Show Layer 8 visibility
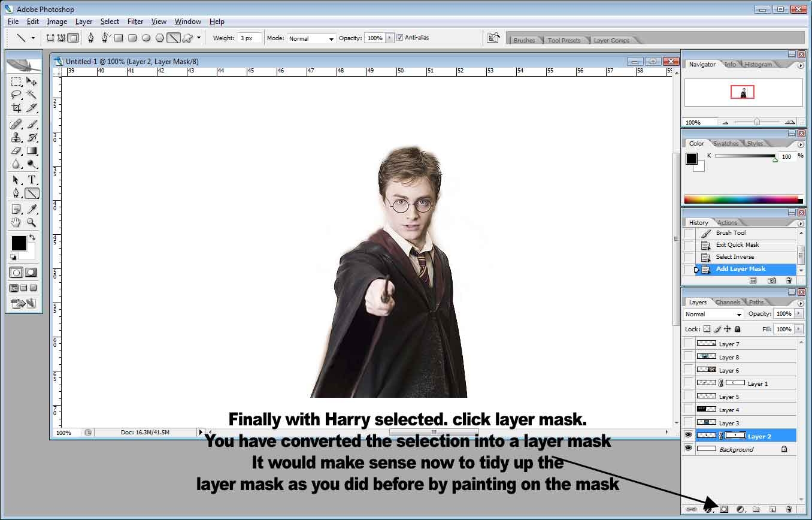This screenshot has height=520, width=812. (x=689, y=356)
